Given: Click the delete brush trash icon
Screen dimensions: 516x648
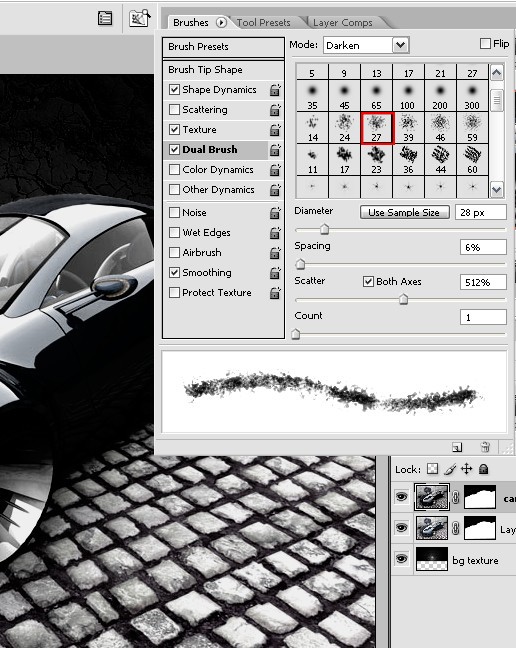Looking at the screenshot, I should 485,447.
